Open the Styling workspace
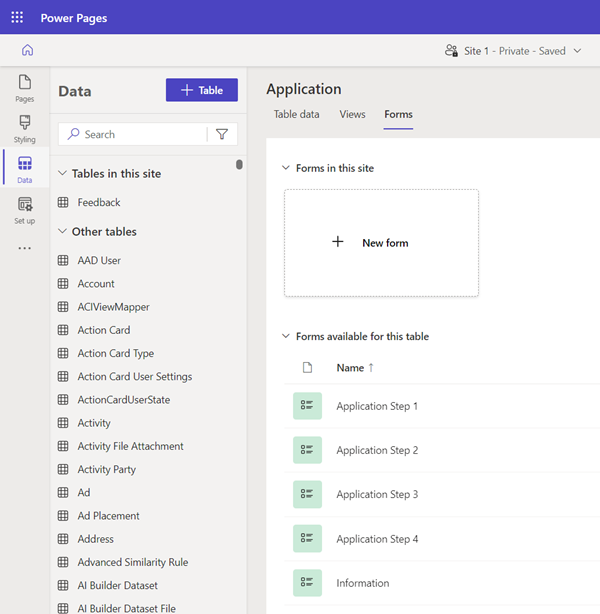This screenshot has height=614, width=600. pos(25,128)
